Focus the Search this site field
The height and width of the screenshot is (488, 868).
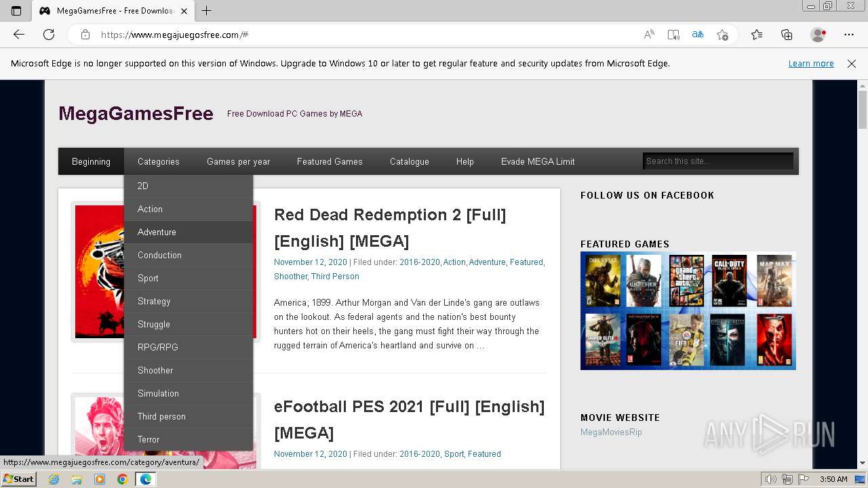pos(717,161)
